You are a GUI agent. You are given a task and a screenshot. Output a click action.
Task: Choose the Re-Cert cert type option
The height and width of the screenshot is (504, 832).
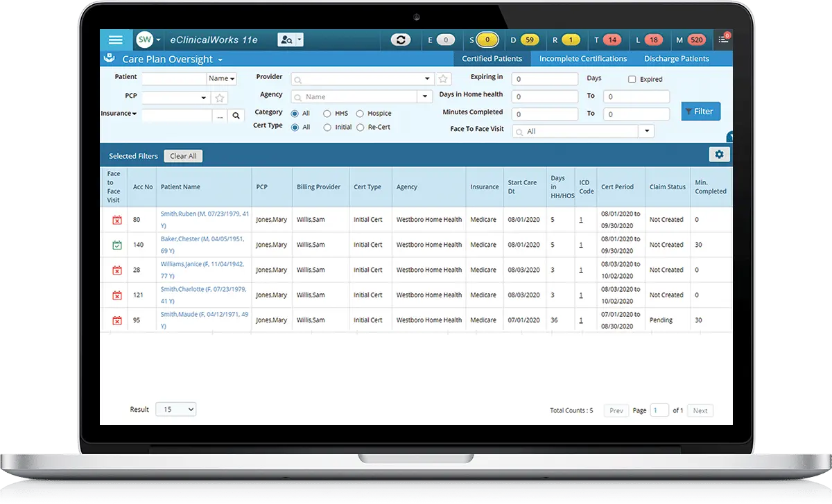[360, 127]
